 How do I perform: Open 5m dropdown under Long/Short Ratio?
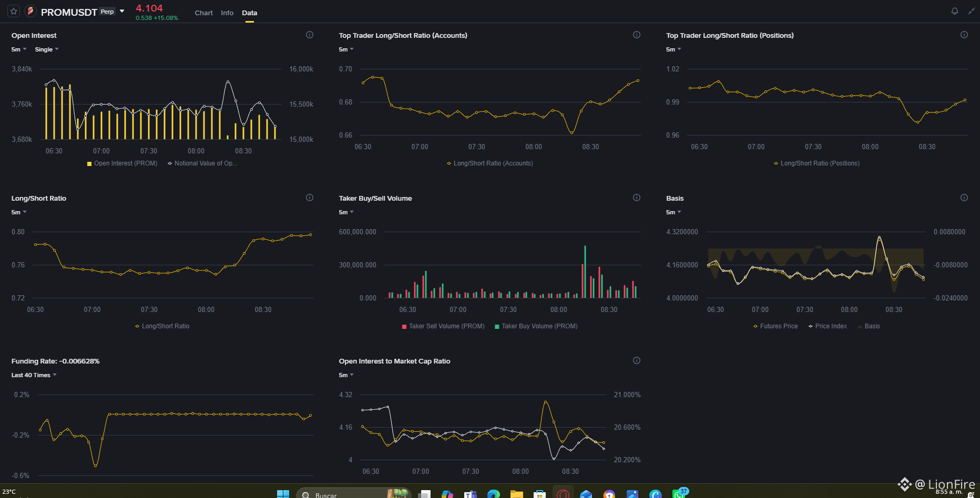click(19, 212)
